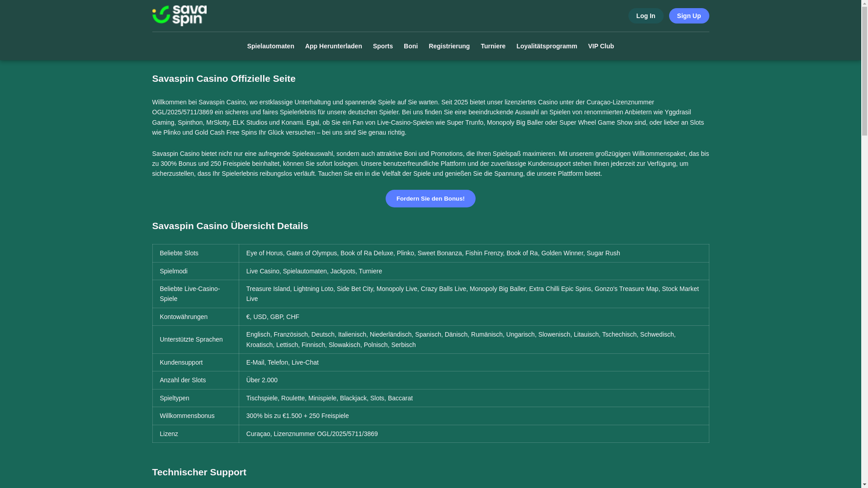
Task: Select Sports in navigation
Action: 382,46
